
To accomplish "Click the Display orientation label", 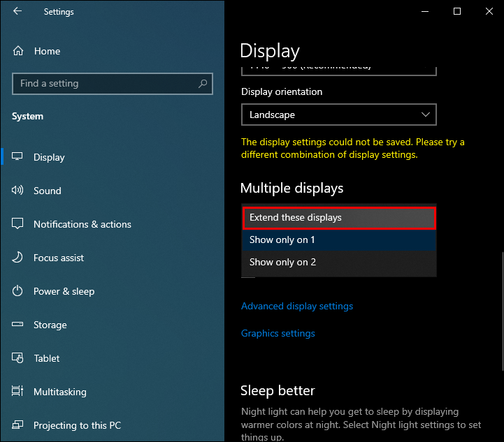I will [x=282, y=91].
